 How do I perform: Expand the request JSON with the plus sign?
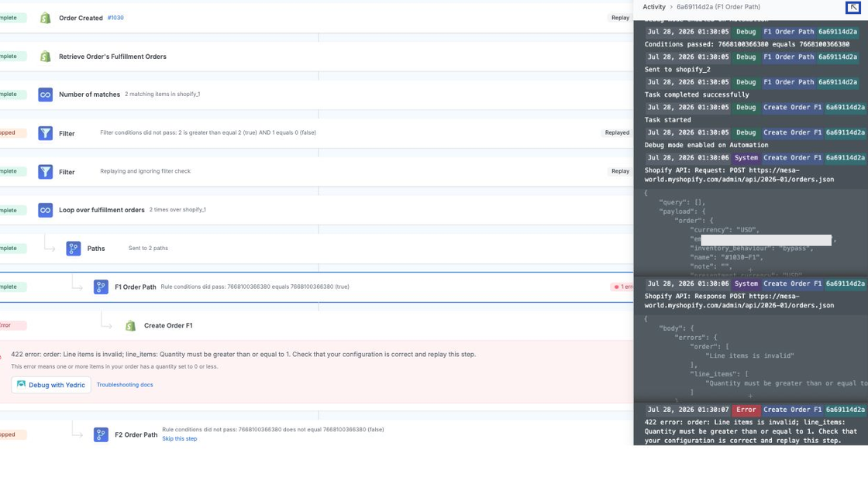750,270
